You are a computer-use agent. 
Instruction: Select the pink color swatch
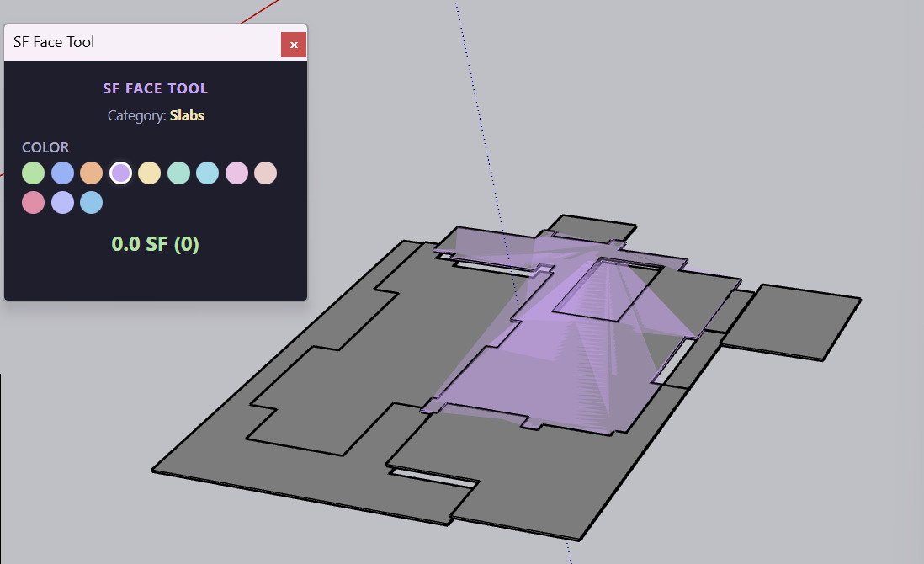click(x=236, y=173)
